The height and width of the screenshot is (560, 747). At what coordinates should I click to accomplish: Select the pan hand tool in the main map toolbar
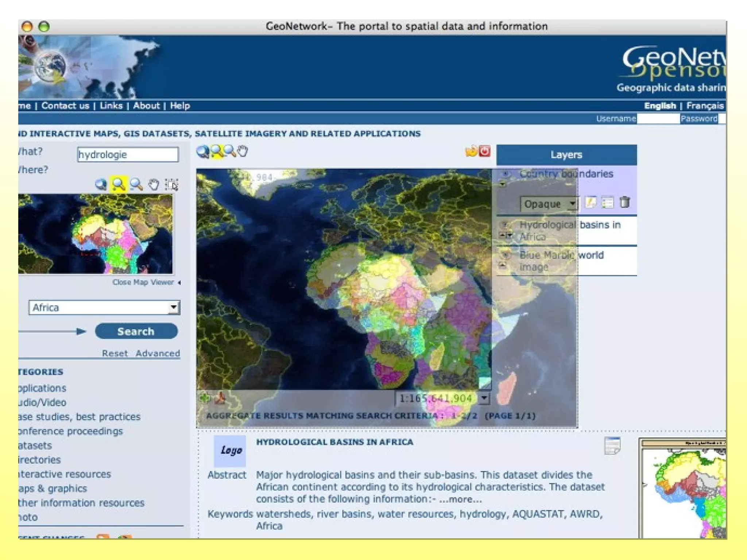click(243, 151)
